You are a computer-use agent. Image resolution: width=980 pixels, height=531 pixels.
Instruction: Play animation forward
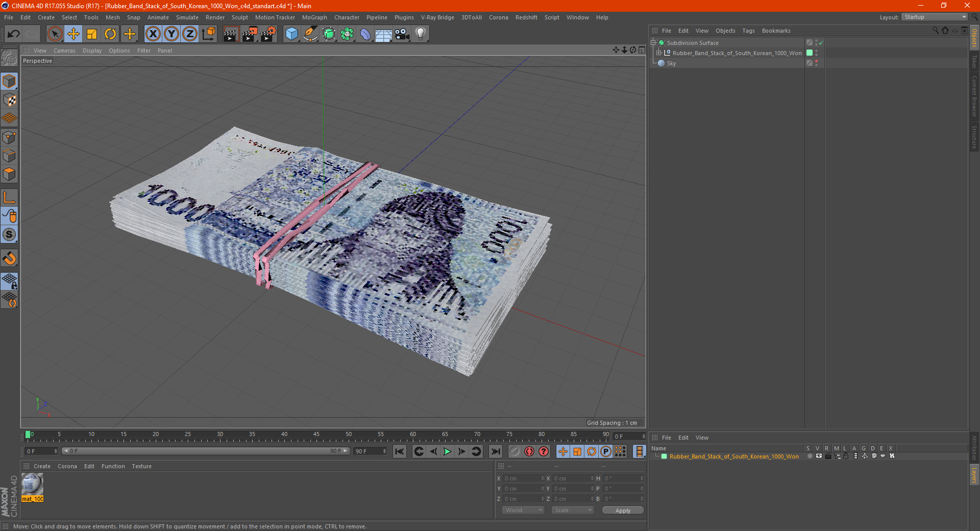click(x=447, y=451)
